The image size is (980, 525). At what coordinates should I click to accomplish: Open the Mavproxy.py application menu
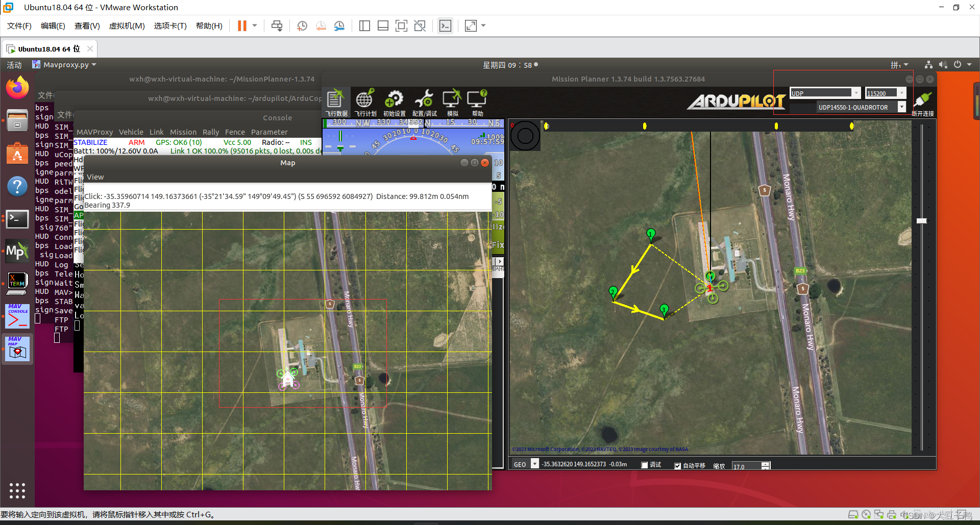(x=64, y=65)
